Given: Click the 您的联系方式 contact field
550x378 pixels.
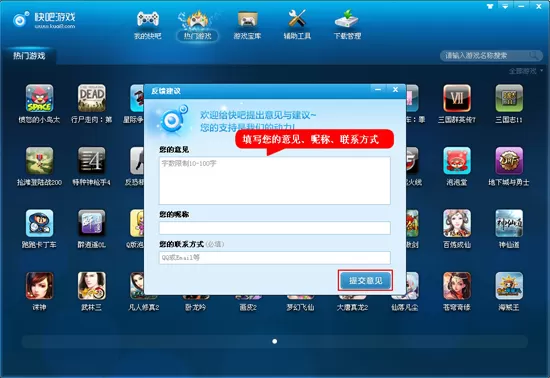Looking at the screenshot, I should (275, 258).
